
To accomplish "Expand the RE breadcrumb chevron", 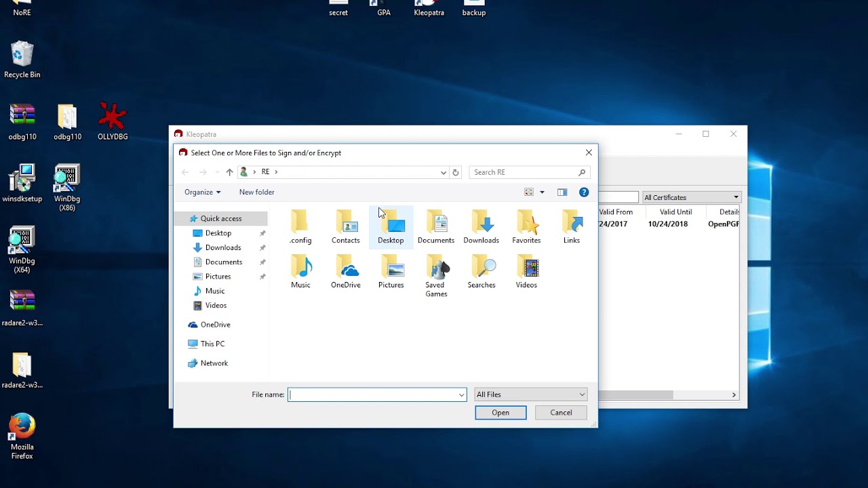I will pyautogui.click(x=277, y=172).
